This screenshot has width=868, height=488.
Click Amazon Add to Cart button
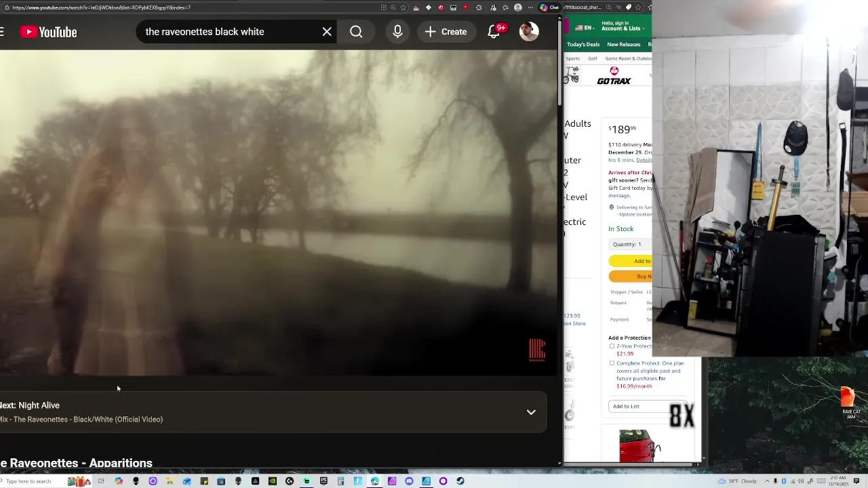(x=631, y=261)
